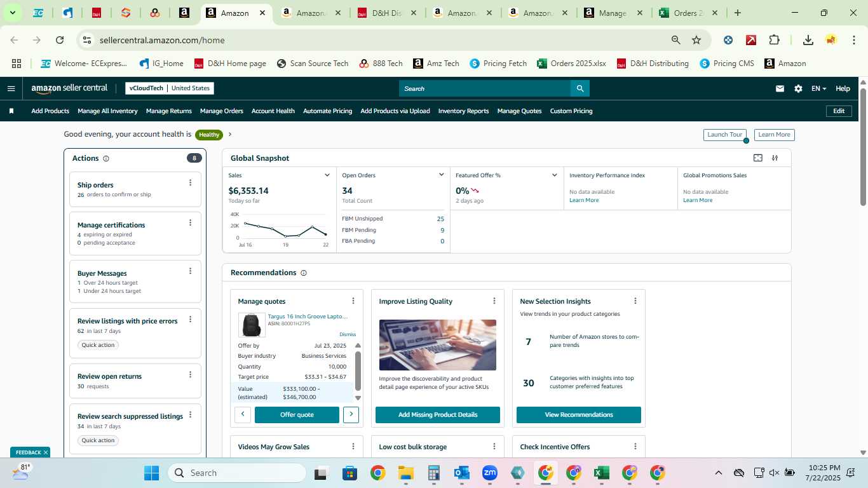Click the Healthy account status badge
868x488 pixels.
[209, 135]
